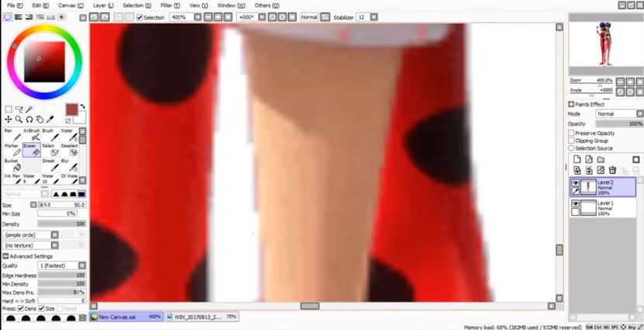Toggle the Selection display checkbox

pos(140,17)
